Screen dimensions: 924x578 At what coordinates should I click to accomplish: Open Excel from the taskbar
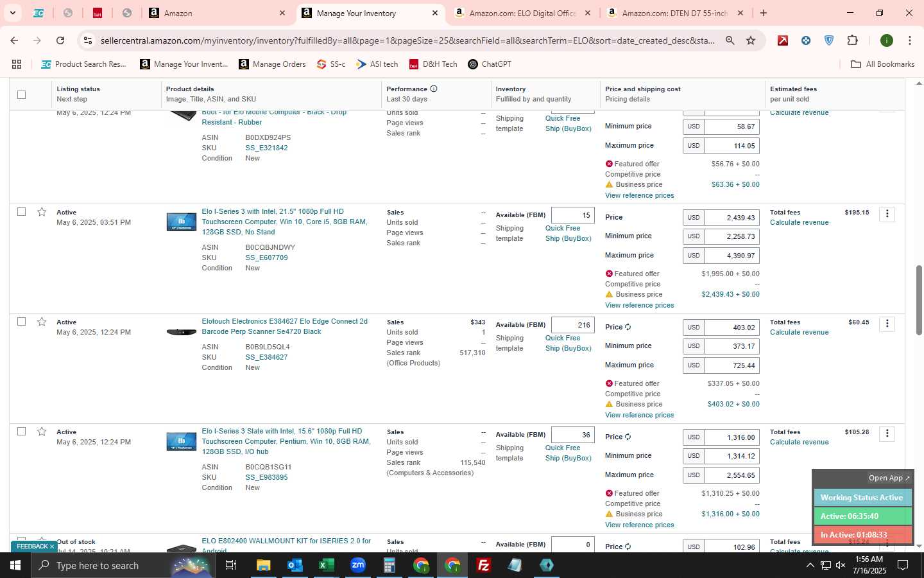click(x=326, y=565)
